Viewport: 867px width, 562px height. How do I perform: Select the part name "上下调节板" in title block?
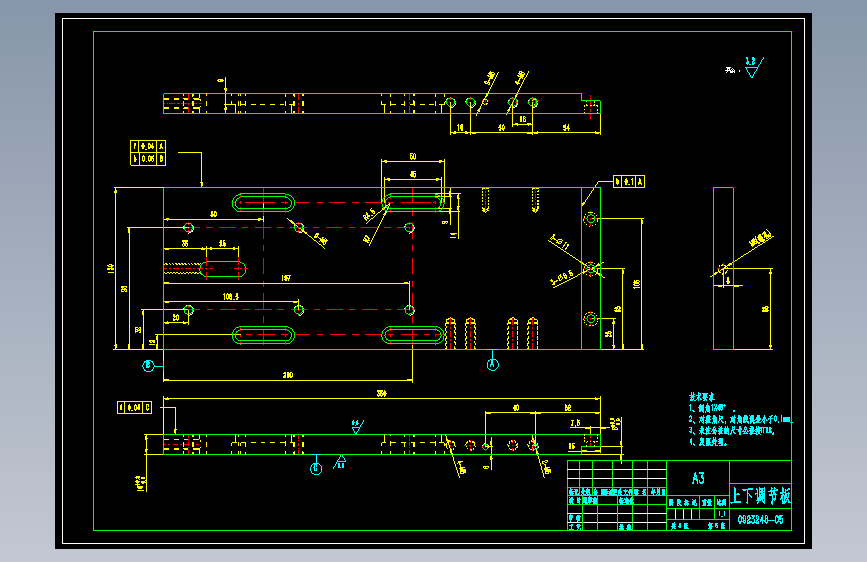761,495
